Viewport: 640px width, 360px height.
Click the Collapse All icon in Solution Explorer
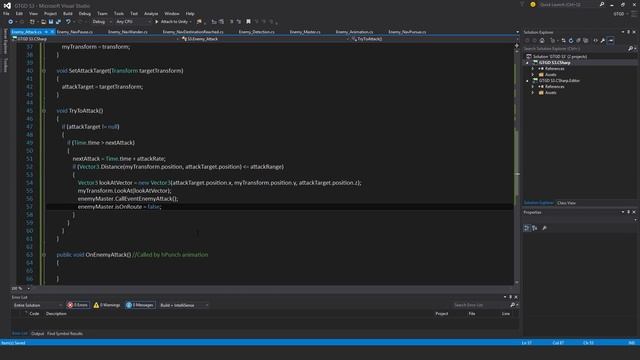(x=578, y=40)
